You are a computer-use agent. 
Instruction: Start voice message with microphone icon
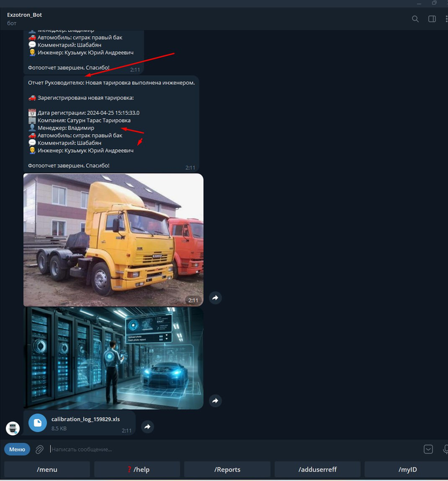[x=446, y=449]
